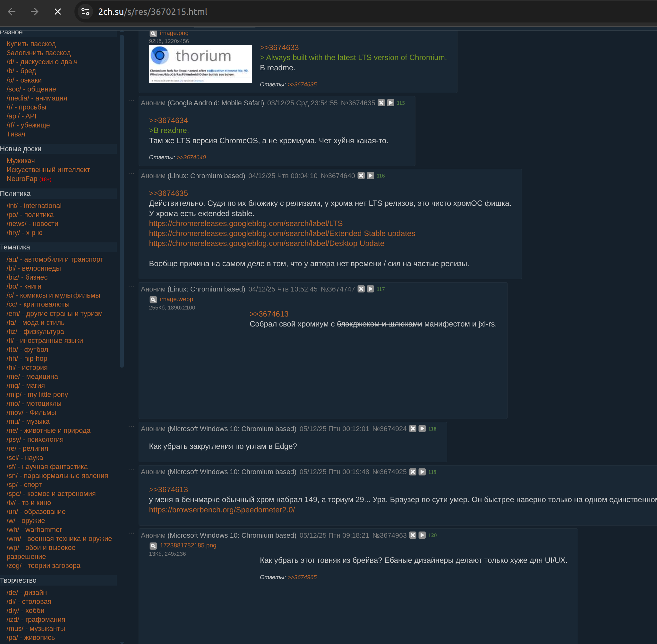Viewport: 657px width, 644px height.
Task: Open the browserbench Speedometer2.0 link
Action: (x=222, y=510)
